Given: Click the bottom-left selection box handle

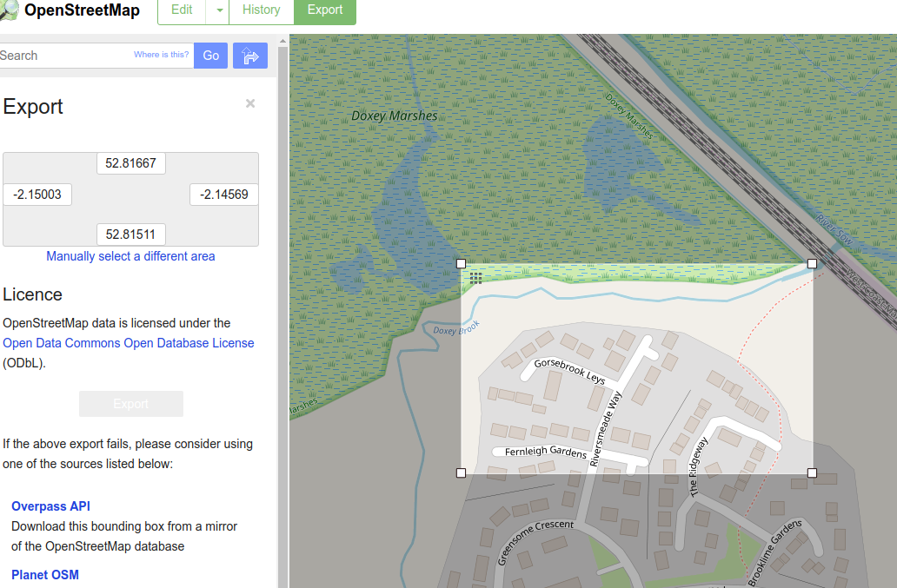Looking at the screenshot, I should [x=461, y=472].
